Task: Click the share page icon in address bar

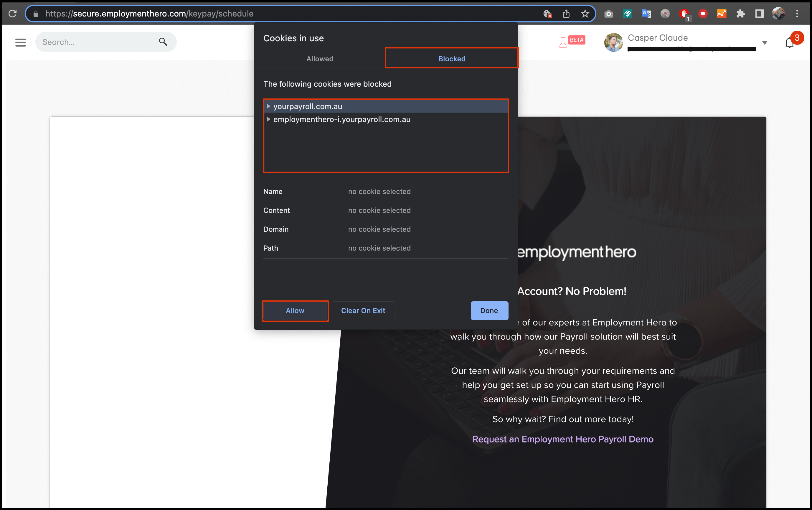Action: click(x=566, y=14)
